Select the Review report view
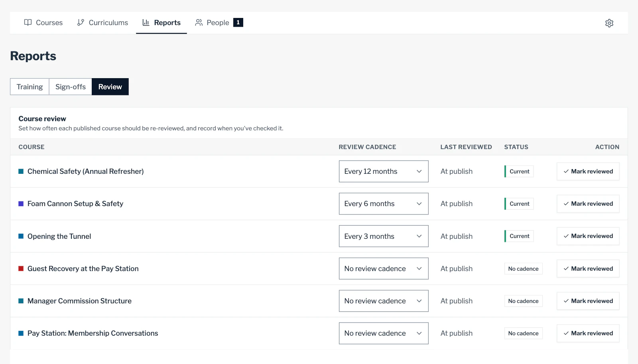 (110, 87)
